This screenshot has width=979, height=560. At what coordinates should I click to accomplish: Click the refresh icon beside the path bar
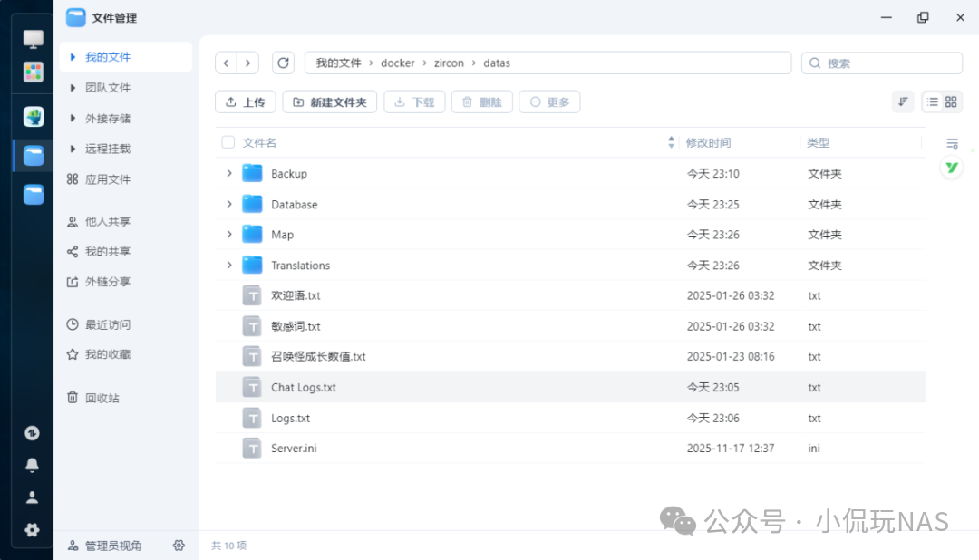click(284, 63)
